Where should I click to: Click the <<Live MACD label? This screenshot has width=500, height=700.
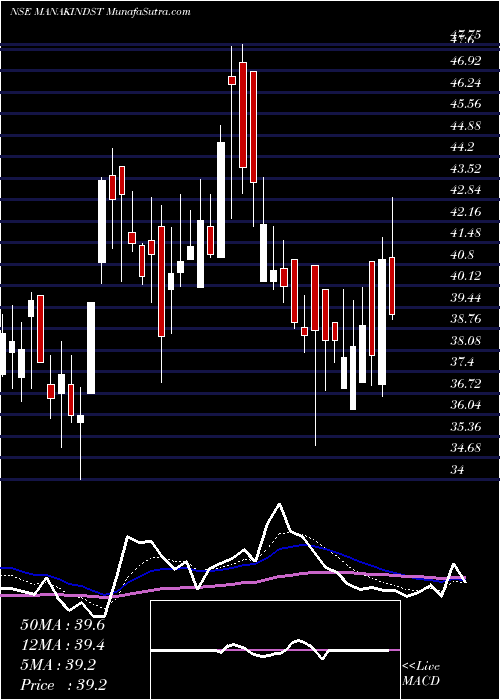click(x=421, y=674)
